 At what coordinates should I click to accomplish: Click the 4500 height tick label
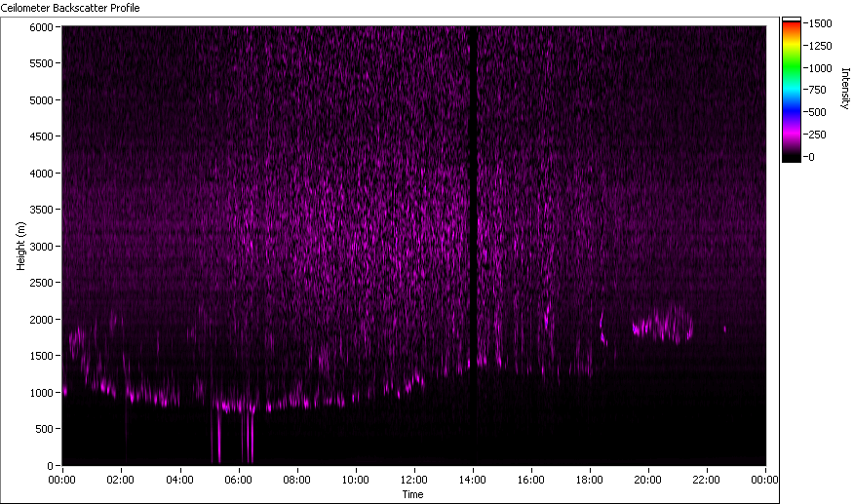[41, 136]
